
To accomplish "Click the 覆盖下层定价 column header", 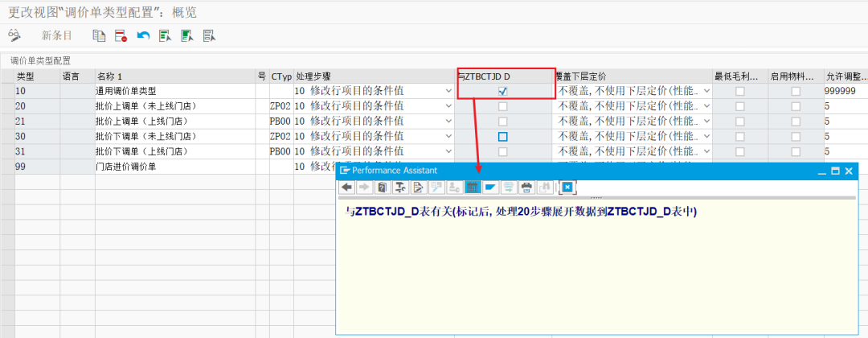I will 633,76.
